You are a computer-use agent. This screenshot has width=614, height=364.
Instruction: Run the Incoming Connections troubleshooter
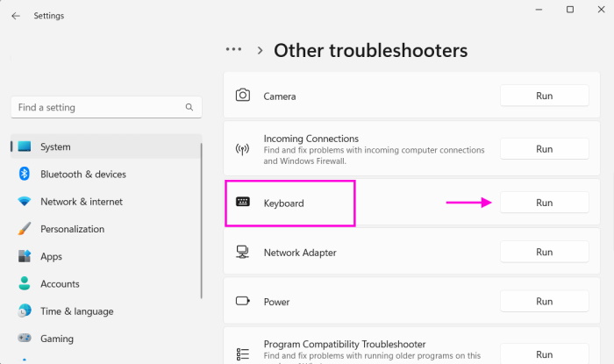(544, 149)
